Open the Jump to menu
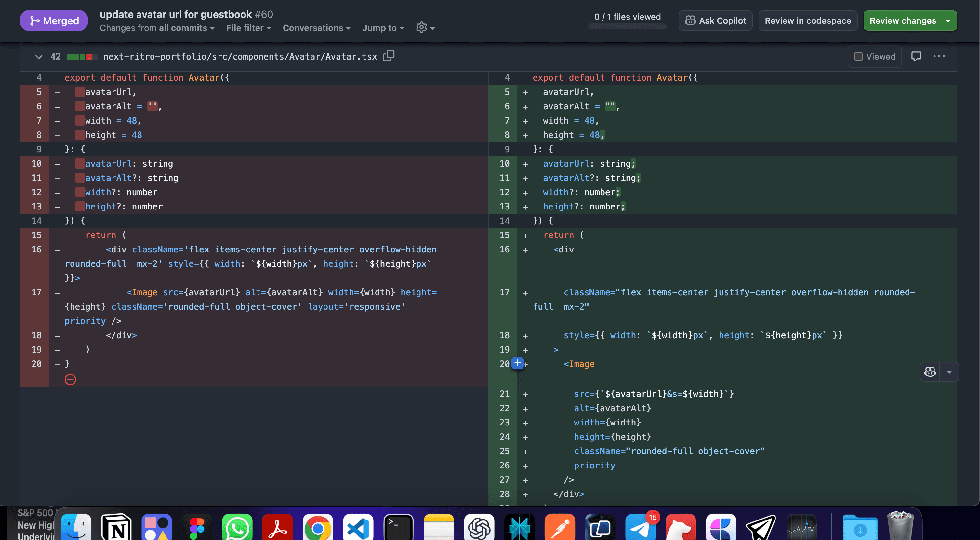Viewport: 980px width, 540px height. pyautogui.click(x=383, y=28)
